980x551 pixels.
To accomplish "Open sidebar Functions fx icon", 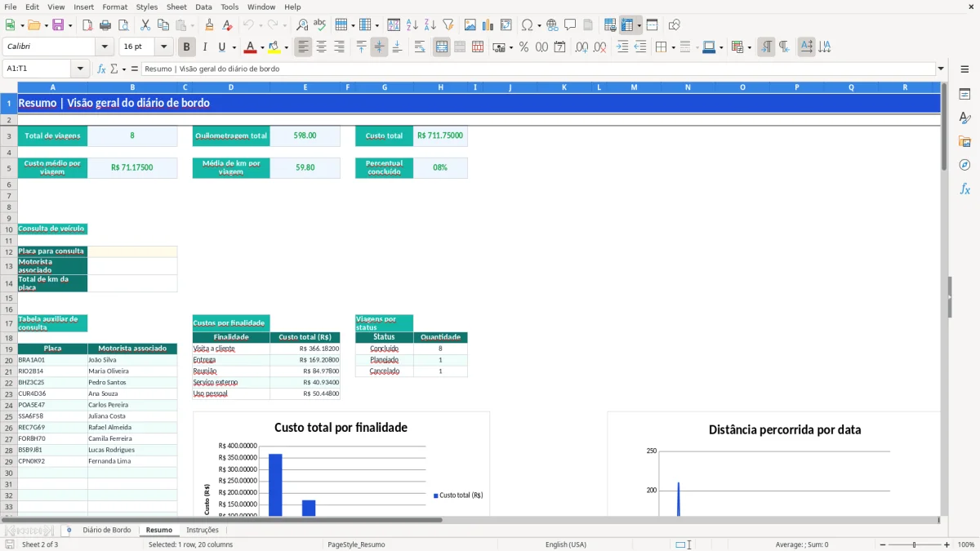I will click(964, 189).
